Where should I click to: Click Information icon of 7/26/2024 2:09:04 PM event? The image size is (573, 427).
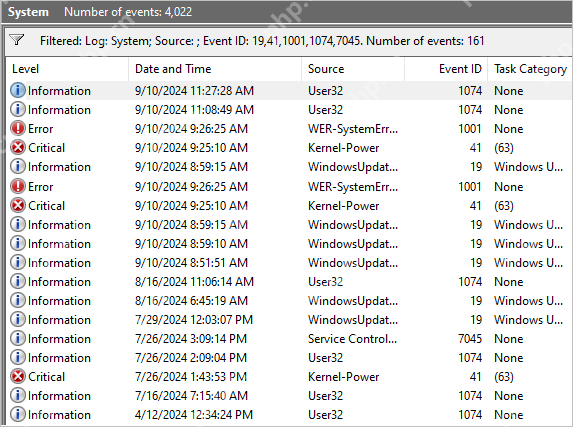point(18,358)
